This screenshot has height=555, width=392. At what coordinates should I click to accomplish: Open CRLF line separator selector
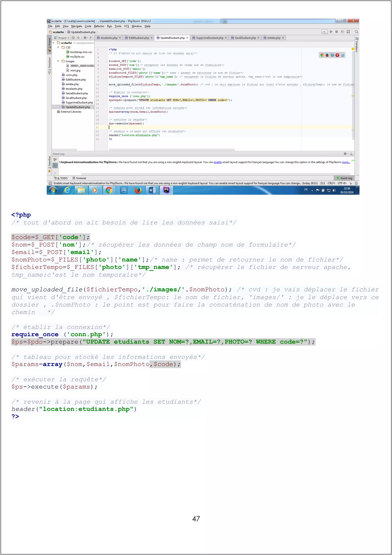coord(331,183)
